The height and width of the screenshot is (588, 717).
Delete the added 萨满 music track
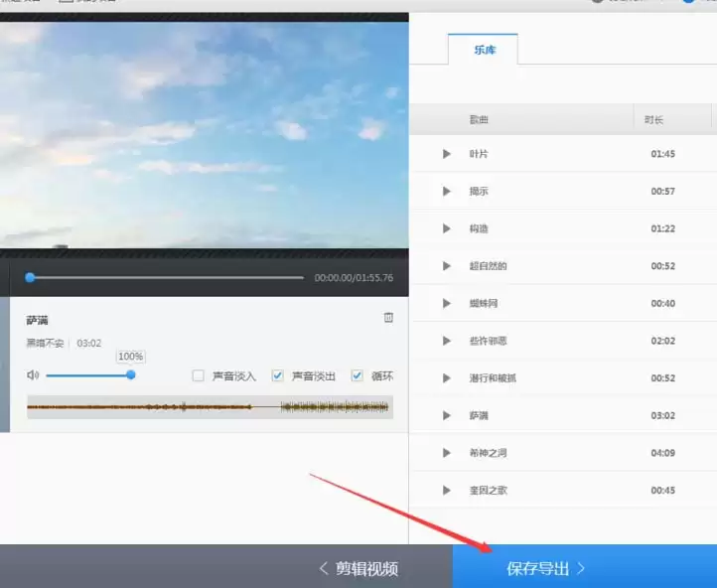click(388, 317)
